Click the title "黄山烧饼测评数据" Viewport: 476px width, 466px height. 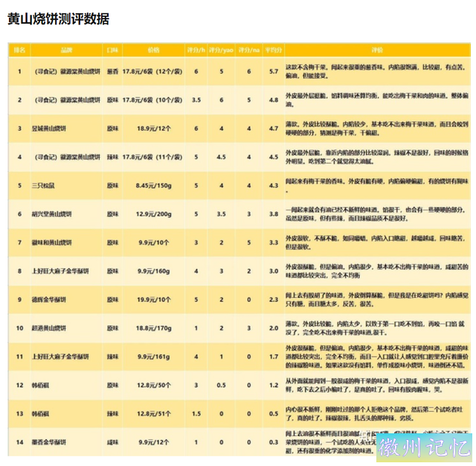pyautogui.click(x=58, y=19)
